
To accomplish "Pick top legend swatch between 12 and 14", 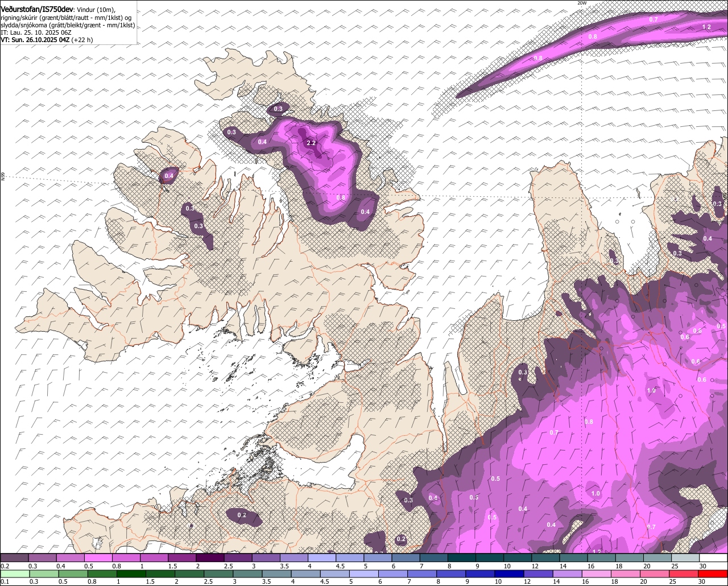I will [x=545, y=558].
